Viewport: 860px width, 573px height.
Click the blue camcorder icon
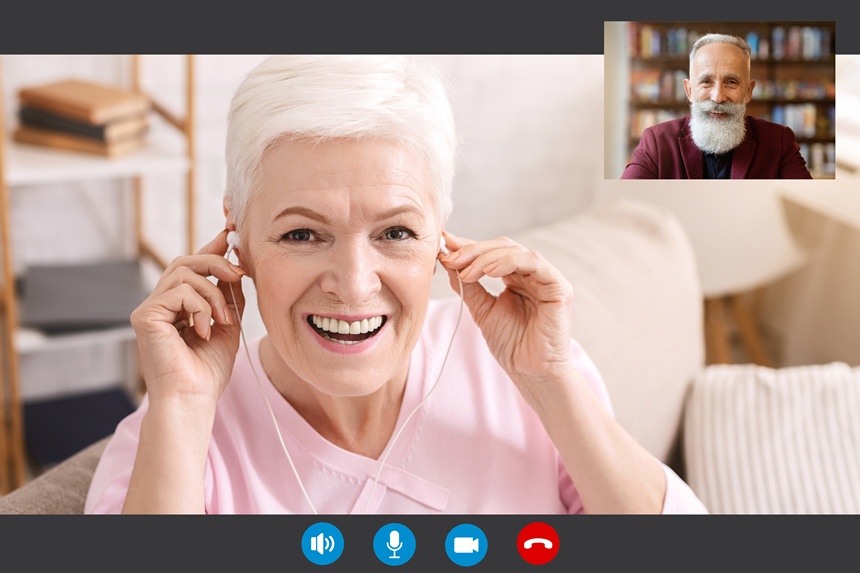pyautogui.click(x=466, y=544)
